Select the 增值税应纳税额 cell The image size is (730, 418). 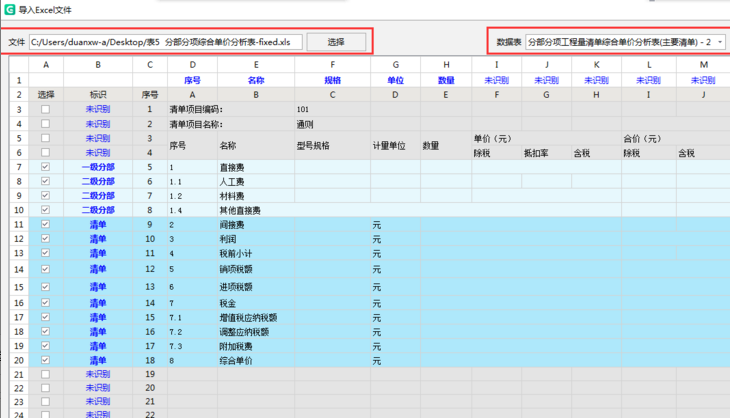click(256, 318)
